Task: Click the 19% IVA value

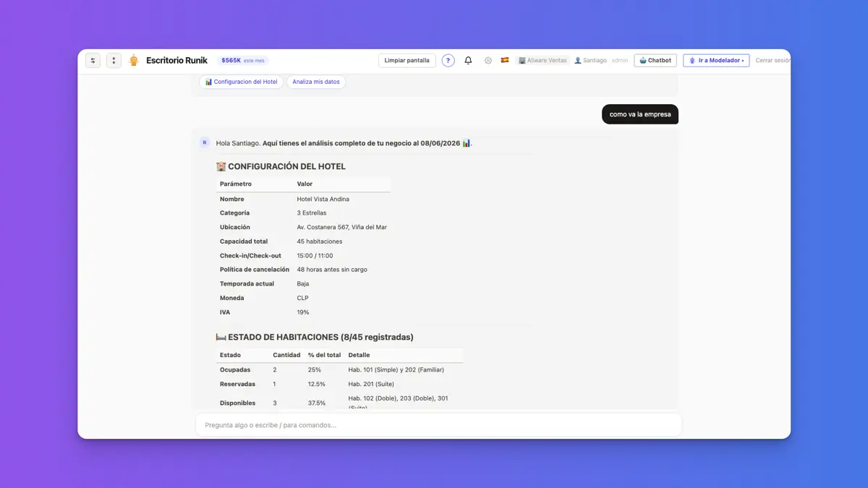Action: coord(303,312)
